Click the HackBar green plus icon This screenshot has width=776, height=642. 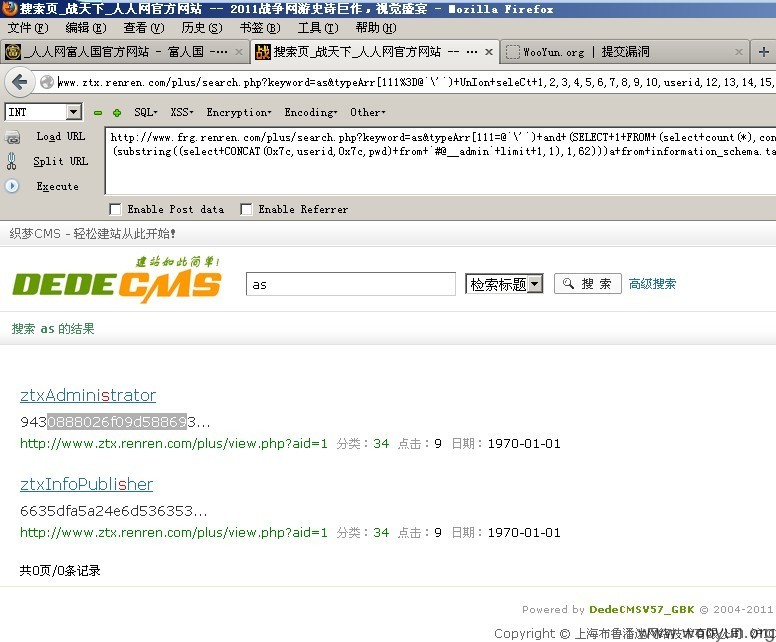pos(117,113)
